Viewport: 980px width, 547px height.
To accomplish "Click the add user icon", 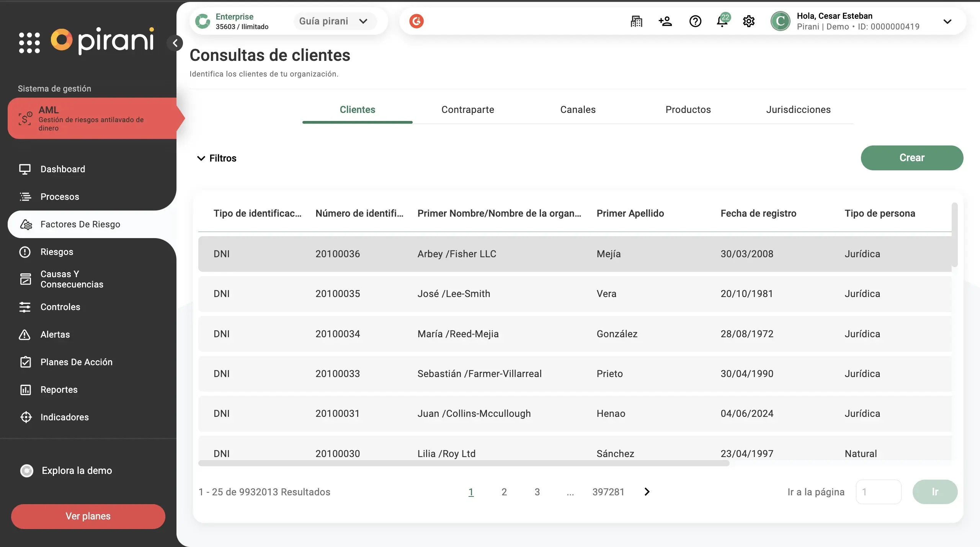I will (x=665, y=21).
